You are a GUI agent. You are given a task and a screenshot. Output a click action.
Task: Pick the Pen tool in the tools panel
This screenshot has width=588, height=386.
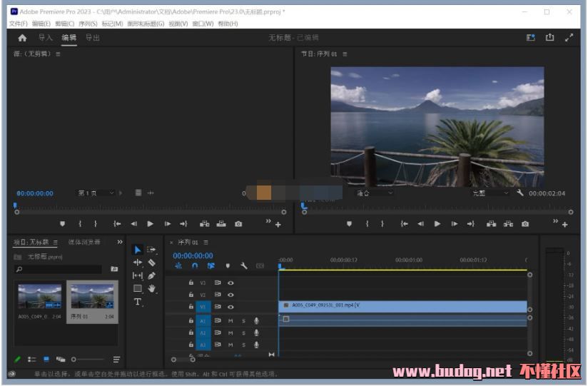[151, 275]
